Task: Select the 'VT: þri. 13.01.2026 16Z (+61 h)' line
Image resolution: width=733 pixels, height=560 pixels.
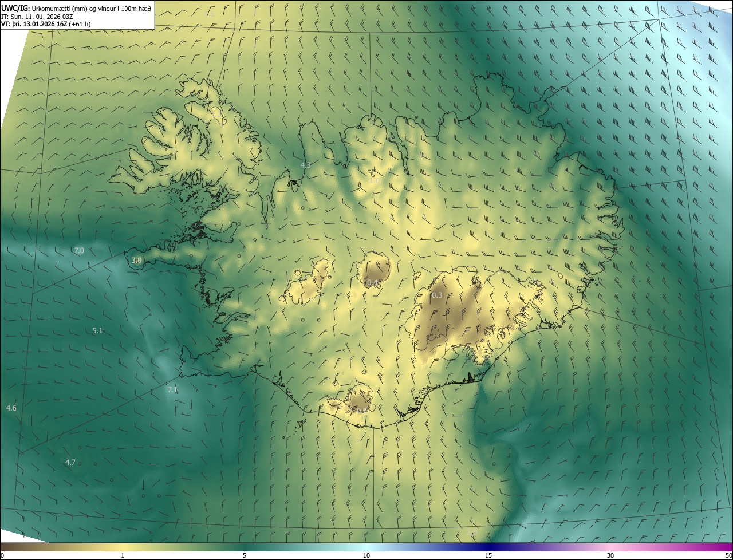Action: coord(46,24)
